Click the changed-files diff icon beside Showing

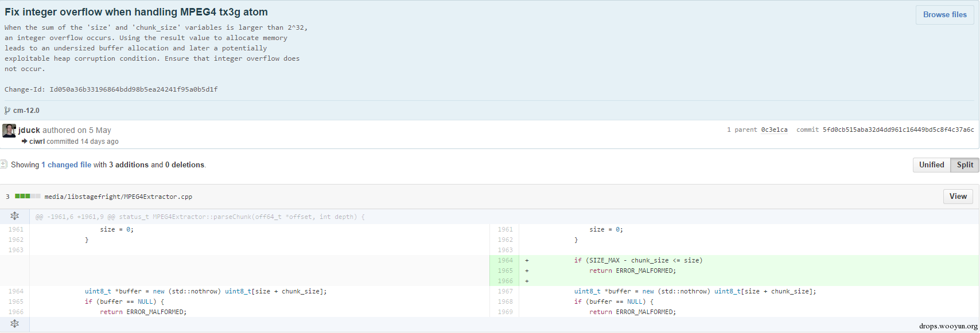[3, 164]
